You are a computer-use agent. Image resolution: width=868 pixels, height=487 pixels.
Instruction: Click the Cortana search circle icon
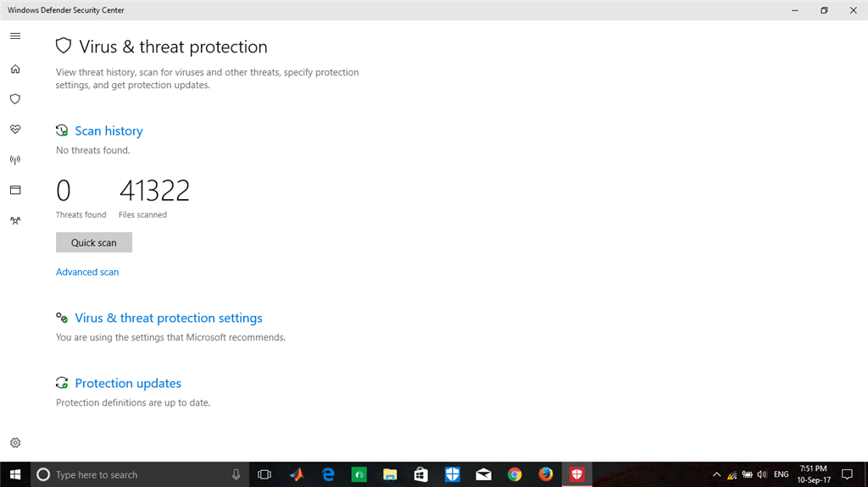[x=43, y=474]
